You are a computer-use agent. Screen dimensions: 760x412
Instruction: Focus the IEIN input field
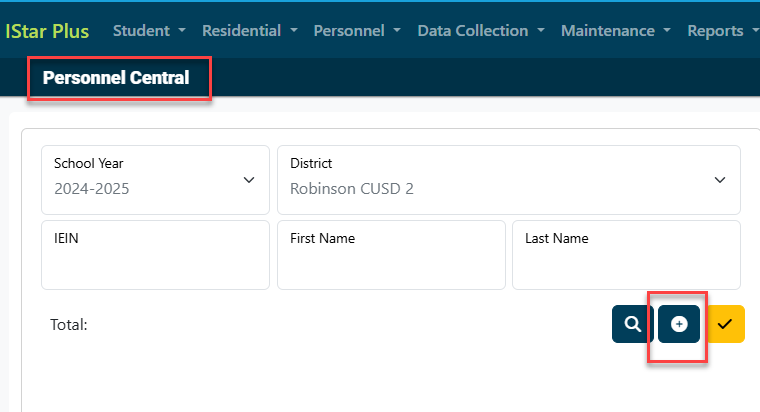[x=155, y=255]
